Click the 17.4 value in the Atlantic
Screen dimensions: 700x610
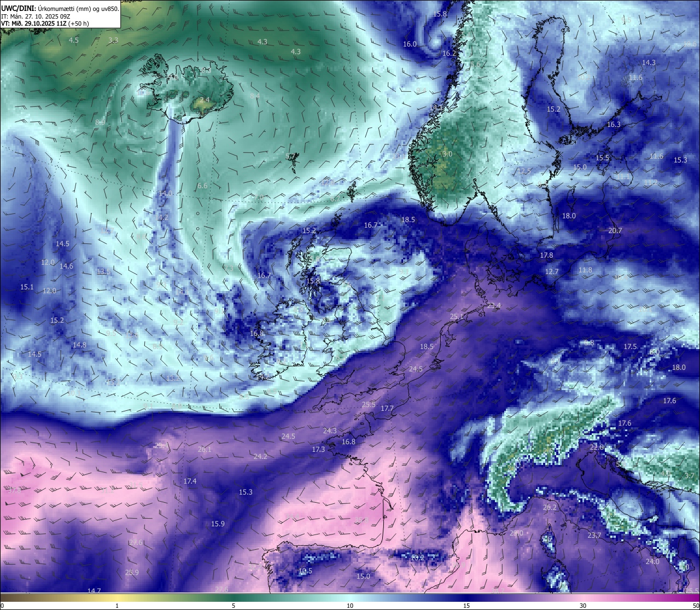tap(190, 481)
